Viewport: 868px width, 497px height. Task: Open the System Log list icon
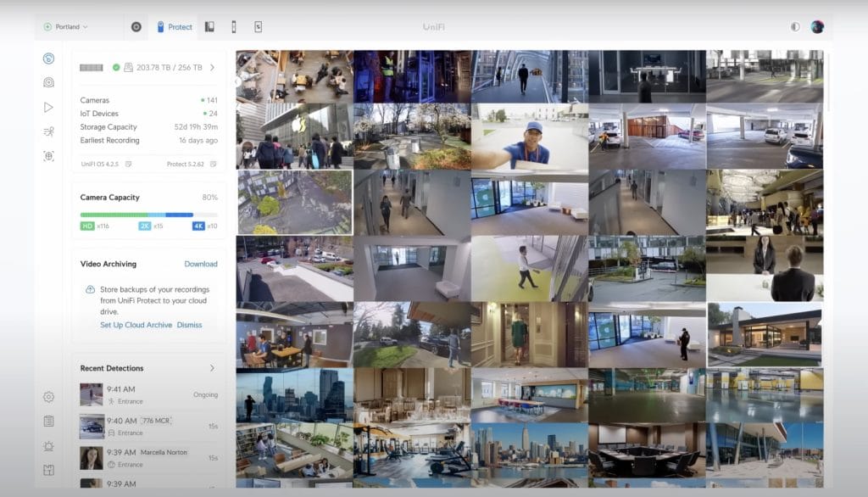tap(49, 421)
